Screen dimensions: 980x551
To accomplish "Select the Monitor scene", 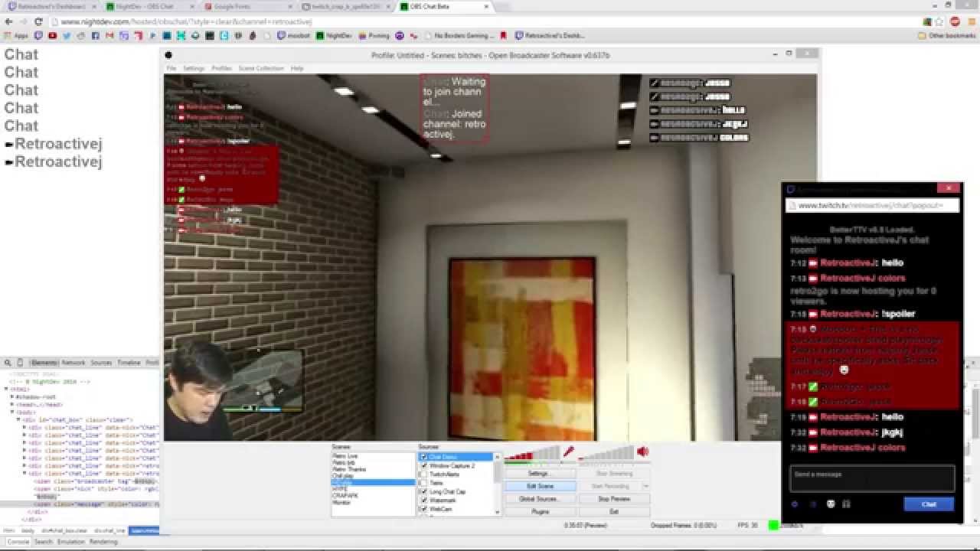I will click(341, 502).
